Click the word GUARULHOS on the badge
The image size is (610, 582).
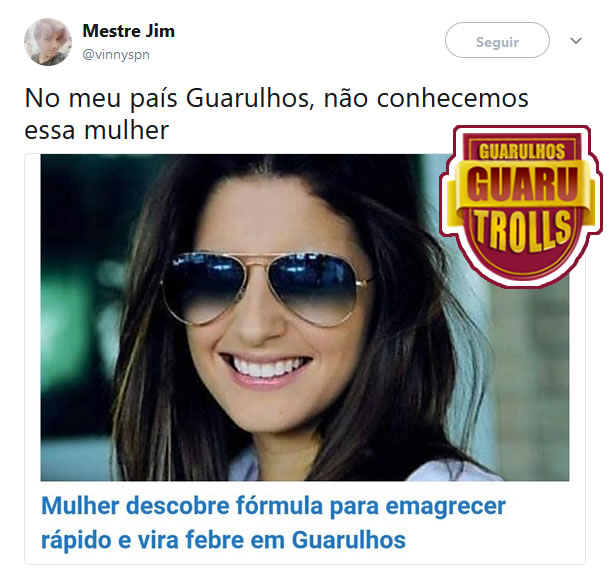[522, 152]
